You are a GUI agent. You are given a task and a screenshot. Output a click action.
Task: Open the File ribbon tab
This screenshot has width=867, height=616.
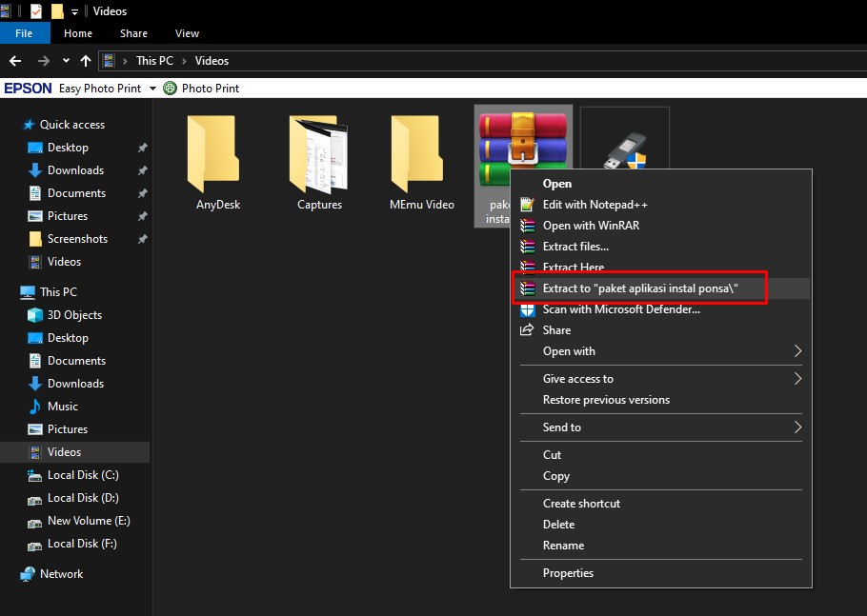tap(24, 33)
